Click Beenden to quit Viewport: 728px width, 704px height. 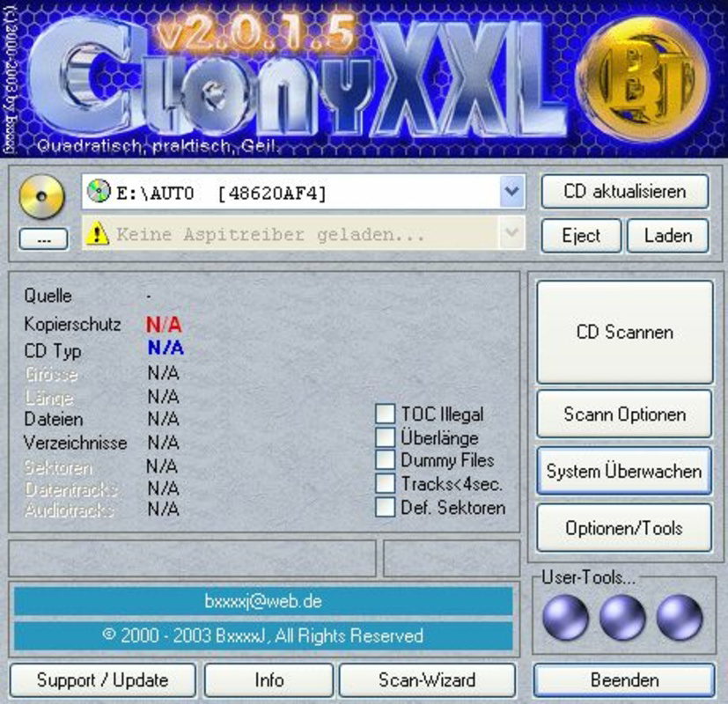624,680
